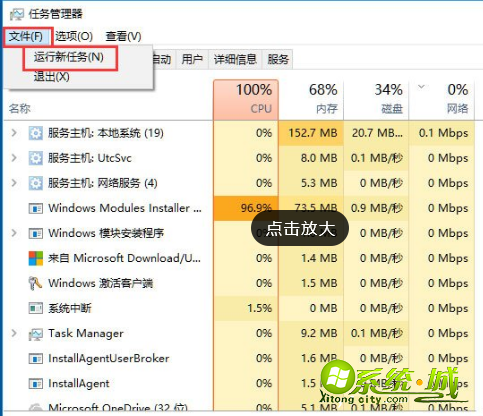The image size is (483, 416).
Task: Open the 查看(V) menu
Action: pyautogui.click(x=123, y=36)
